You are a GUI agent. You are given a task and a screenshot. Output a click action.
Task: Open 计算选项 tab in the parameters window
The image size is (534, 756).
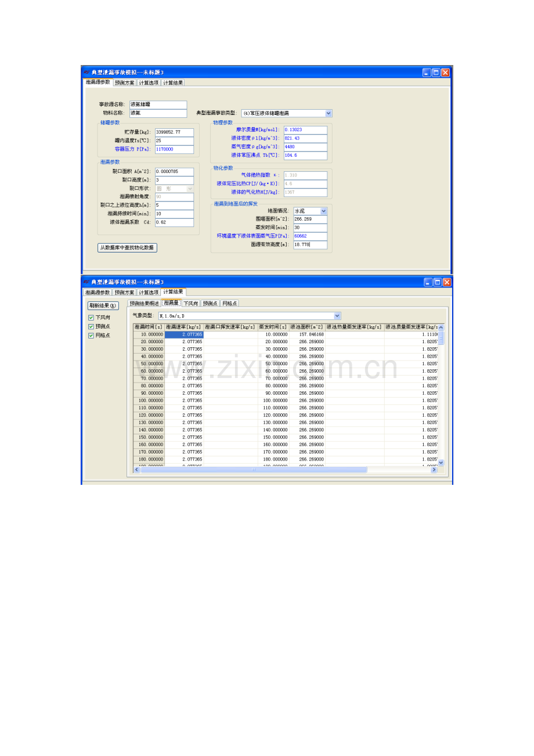(149, 83)
